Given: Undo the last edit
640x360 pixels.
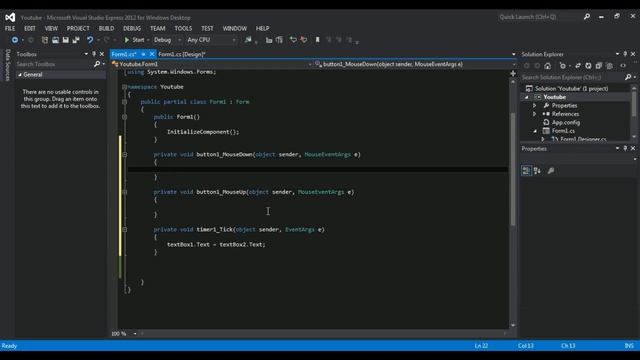Looking at the screenshot, I should pyautogui.click(x=90, y=40).
